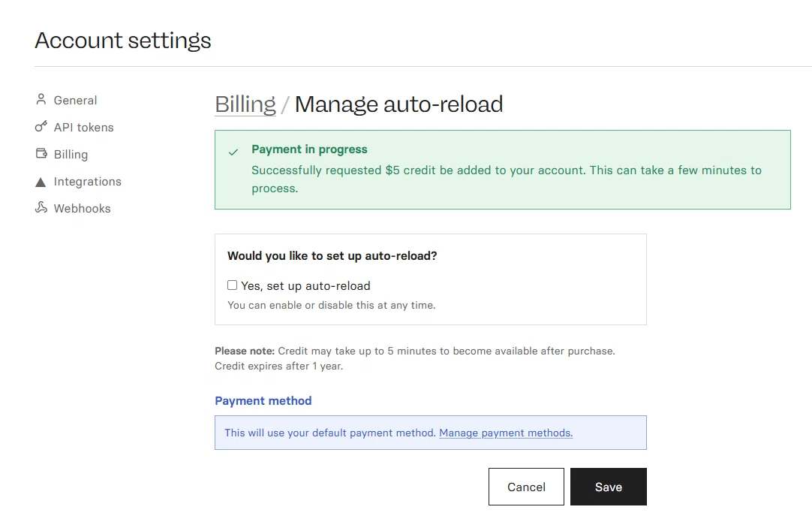
Task: Switch to Integrations section
Action: pyautogui.click(x=88, y=181)
